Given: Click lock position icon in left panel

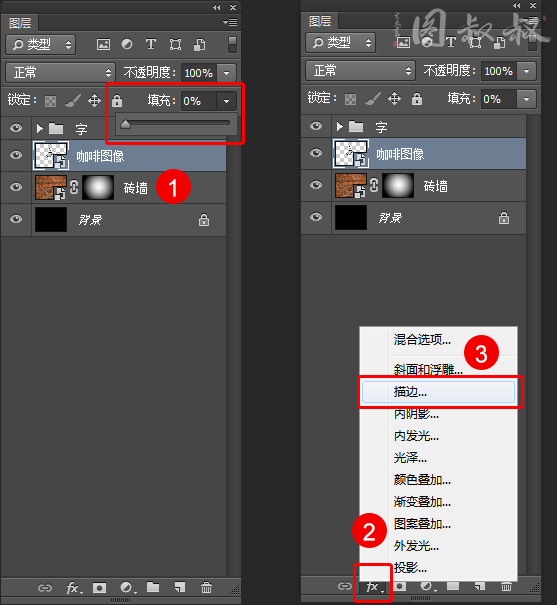Looking at the screenshot, I should coord(94,101).
